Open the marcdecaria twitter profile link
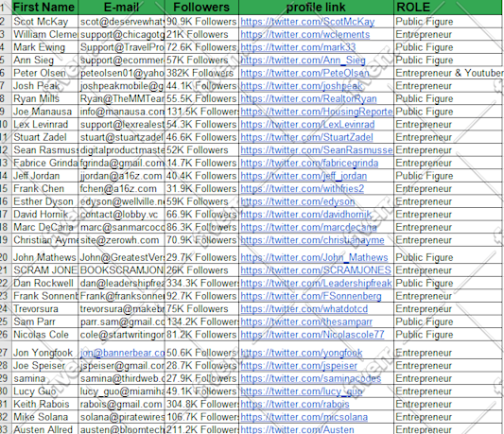The image size is (504, 434). [x=308, y=227]
